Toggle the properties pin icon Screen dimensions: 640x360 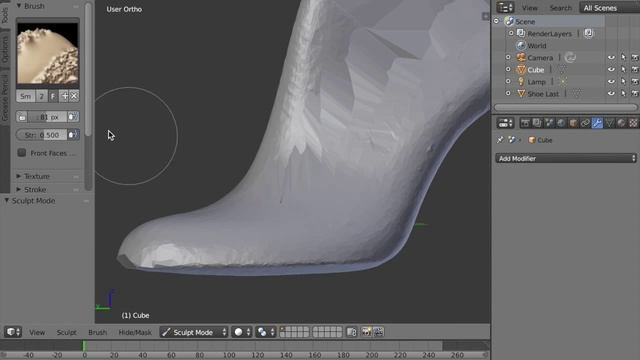click(500, 140)
